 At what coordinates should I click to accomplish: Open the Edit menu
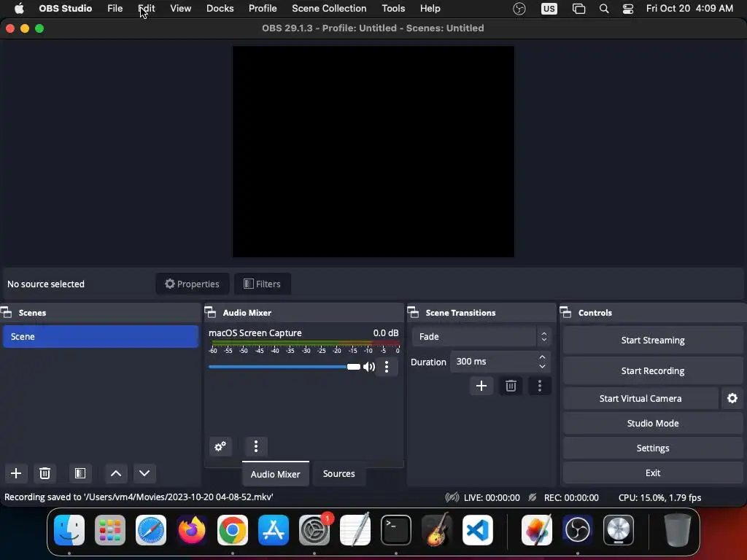tap(146, 9)
